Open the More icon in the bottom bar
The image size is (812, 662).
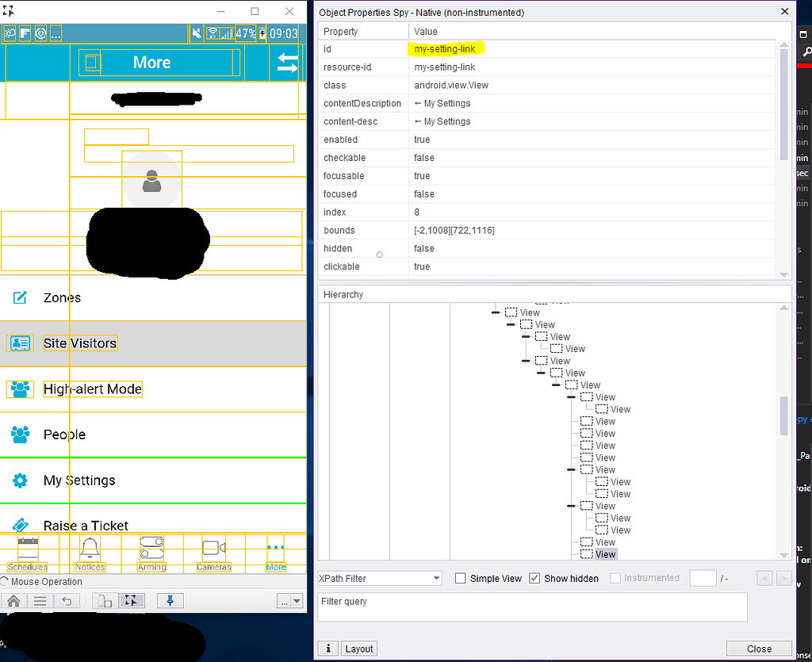[275, 547]
